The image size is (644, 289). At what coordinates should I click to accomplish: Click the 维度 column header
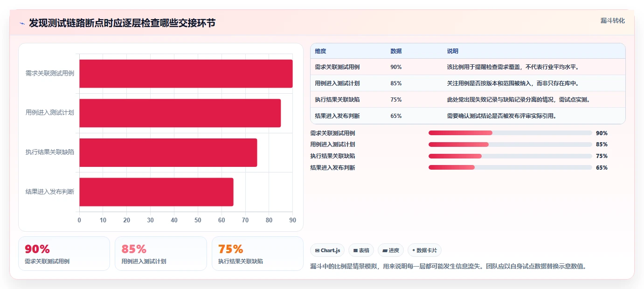coord(320,51)
